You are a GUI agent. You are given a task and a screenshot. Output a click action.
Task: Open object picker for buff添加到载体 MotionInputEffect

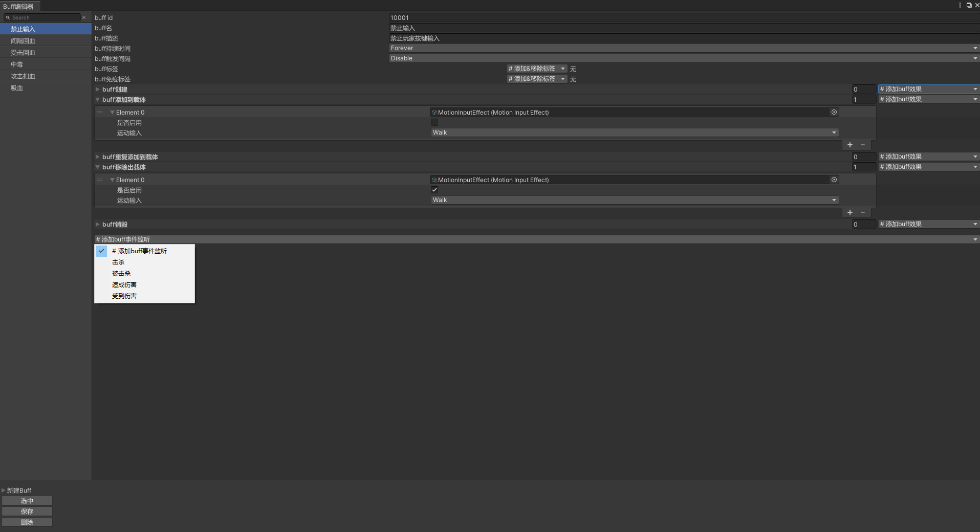click(834, 112)
